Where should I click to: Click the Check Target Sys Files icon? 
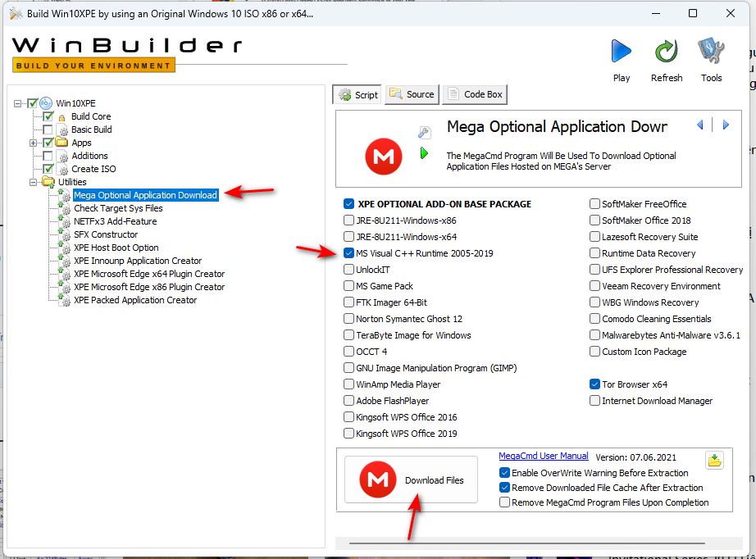pyautogui.click(x=65, y=208)
